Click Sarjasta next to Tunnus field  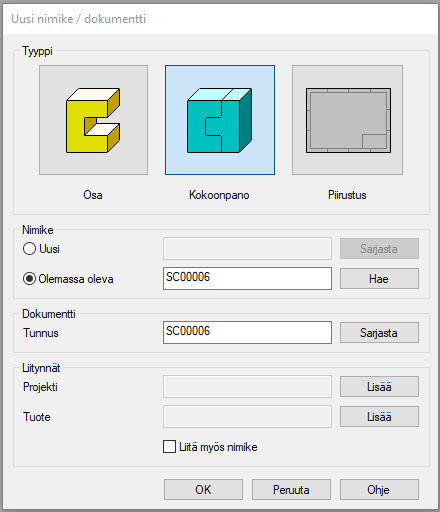tap(379, 333)
